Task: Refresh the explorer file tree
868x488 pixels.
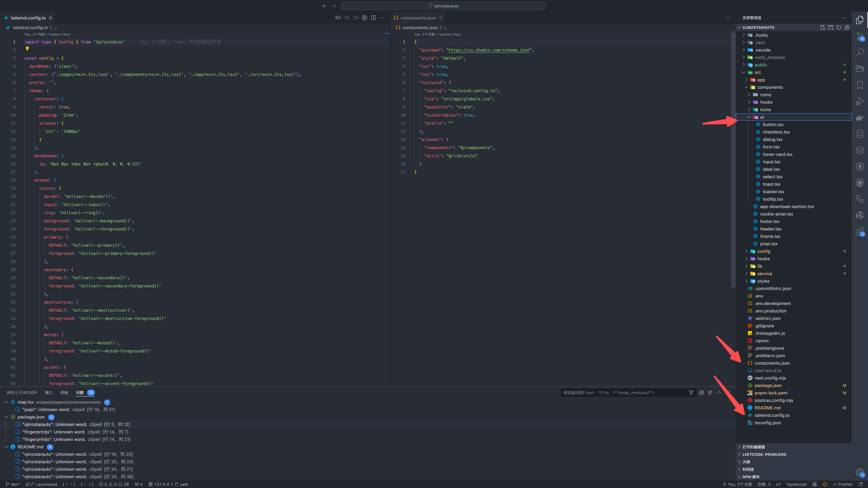Action: pyautogui.click(x=839, y=27)
